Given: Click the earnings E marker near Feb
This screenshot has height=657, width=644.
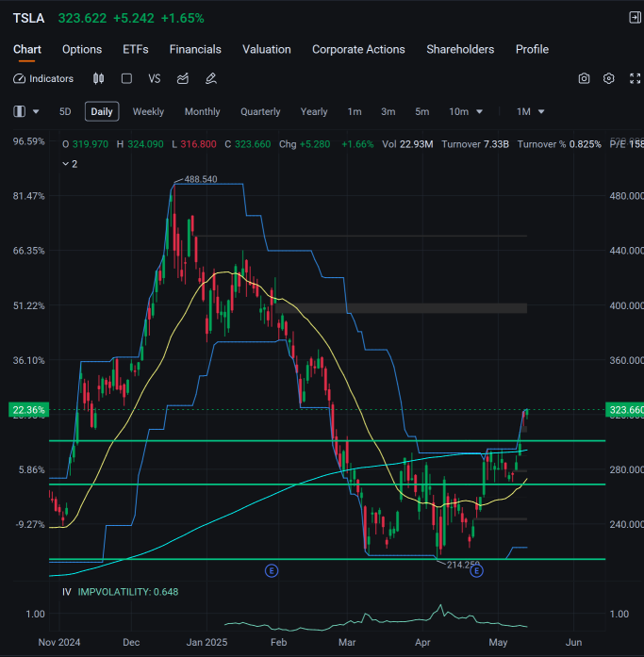Looking at the screenshot, I should [272, 570].
